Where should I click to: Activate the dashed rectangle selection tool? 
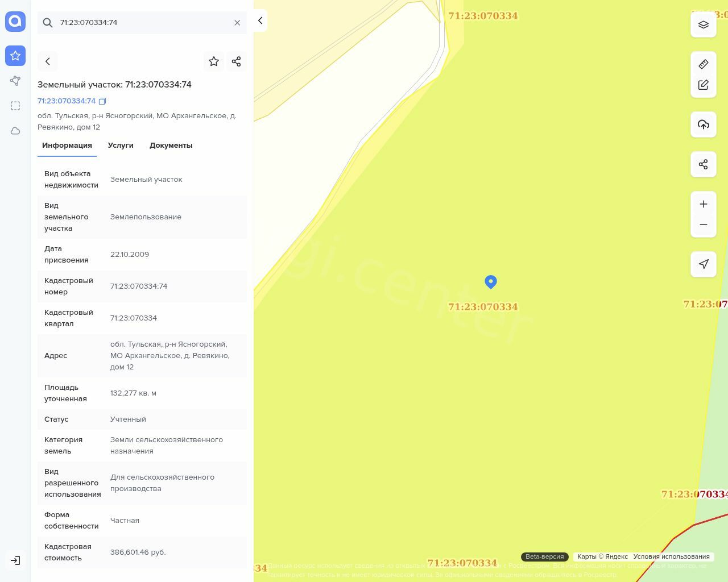pyautogui.click(x=15, y=106)
